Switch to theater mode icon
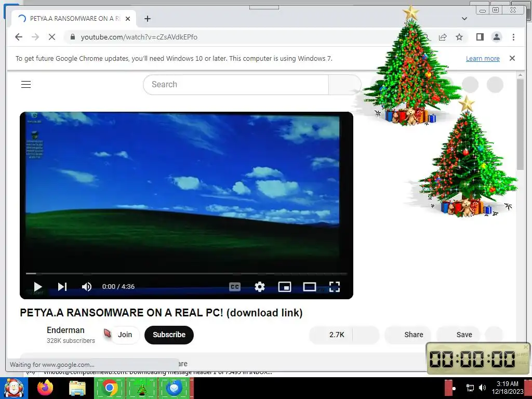This screenshot has width=532, height=399. (x=310, y=287)
